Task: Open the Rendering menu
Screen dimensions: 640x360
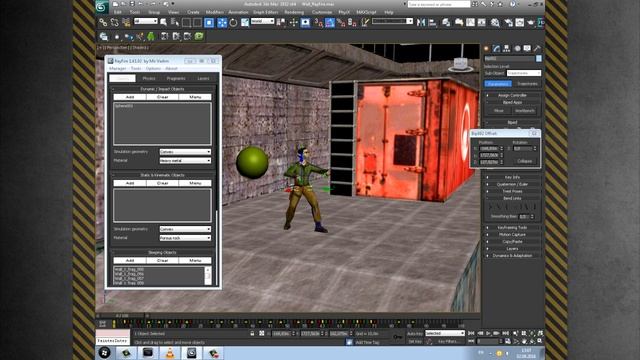Action: pos(294,12)
